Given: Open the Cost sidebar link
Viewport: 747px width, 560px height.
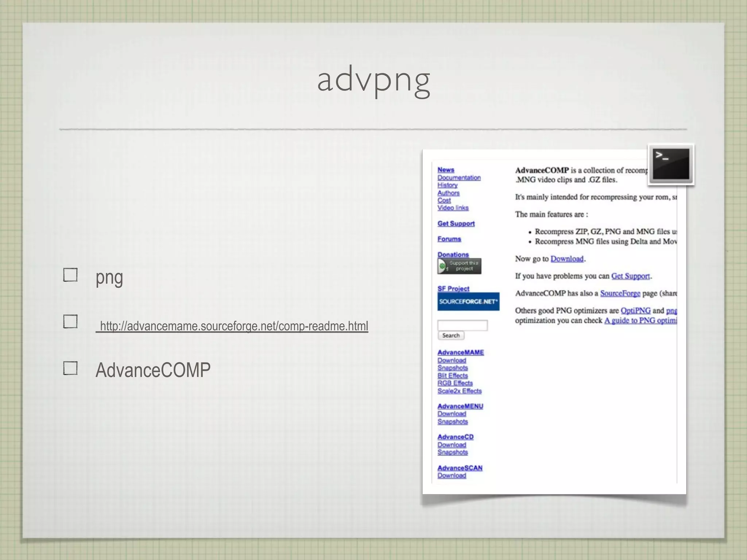Looking at the screenshot, I should point(444,200).
